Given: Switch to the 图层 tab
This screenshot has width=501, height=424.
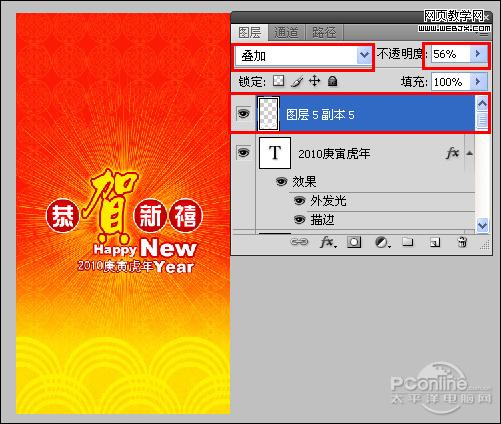Looking at the screenshot, I should tap(250, 32).
